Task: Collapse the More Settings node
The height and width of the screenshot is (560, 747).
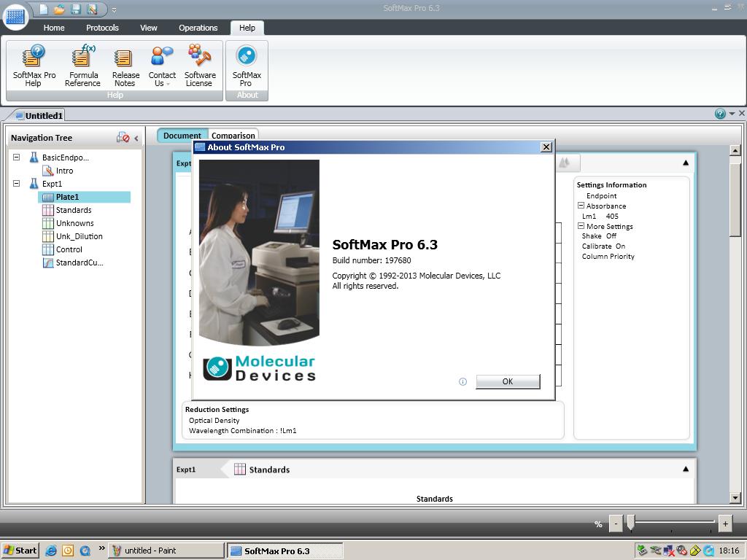Action: point(581,226)
